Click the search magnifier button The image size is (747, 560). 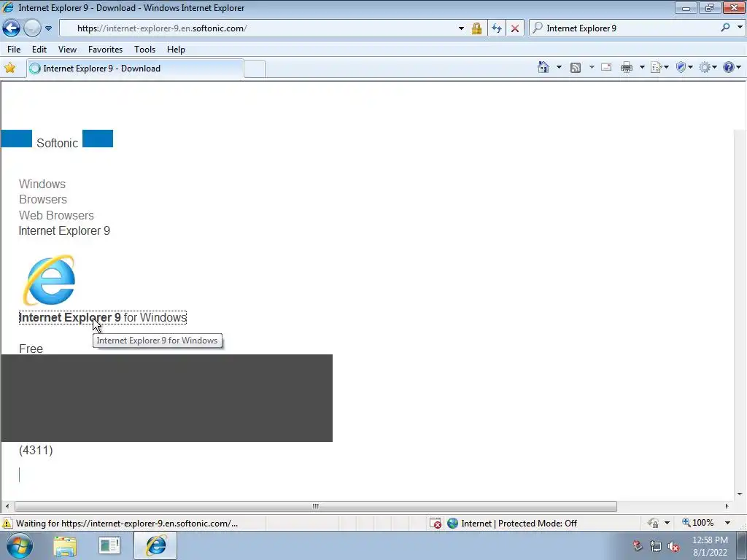725,28
